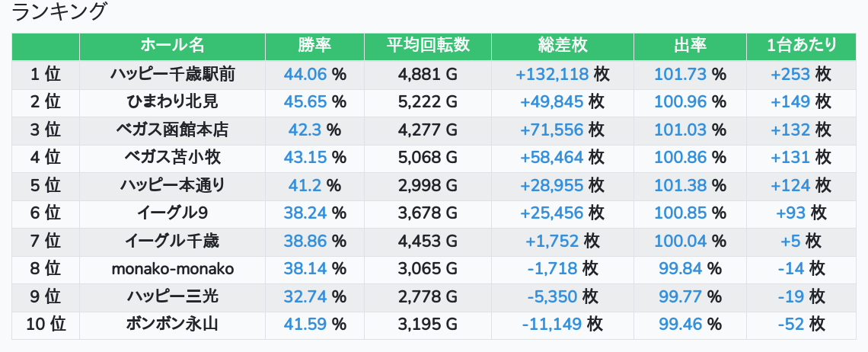Image resolution: width=868 pixels, height=352 pixels.
Task: Sort by the 勝率 column header
Action: [314, 46]
